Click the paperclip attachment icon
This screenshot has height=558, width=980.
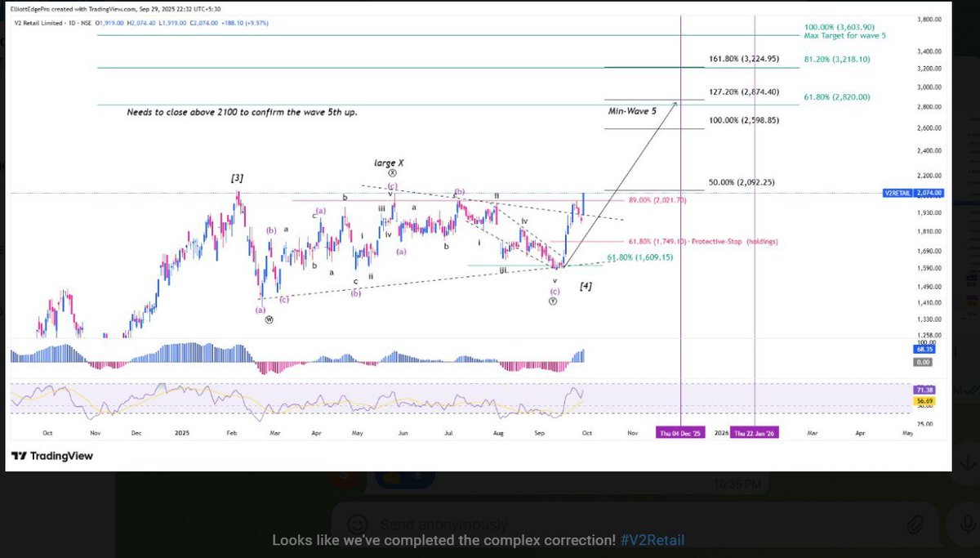pyautogui.click(x=915, y=523)
